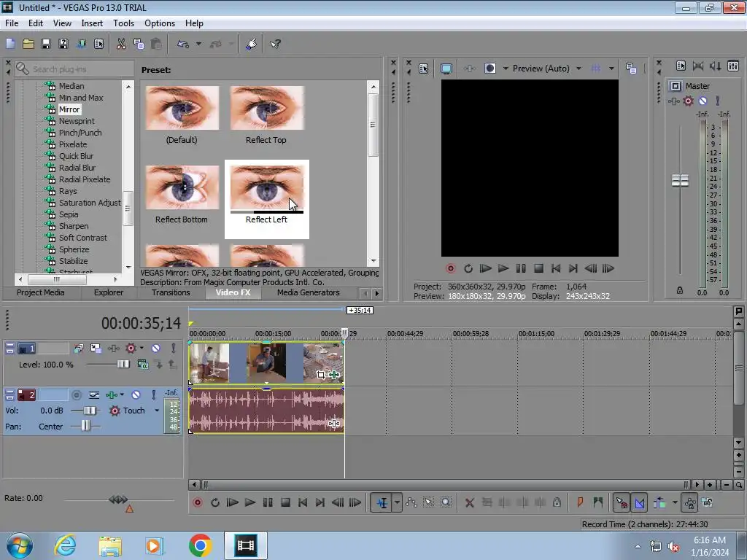Click Track Motion icon on video track 1

(96, 349)
